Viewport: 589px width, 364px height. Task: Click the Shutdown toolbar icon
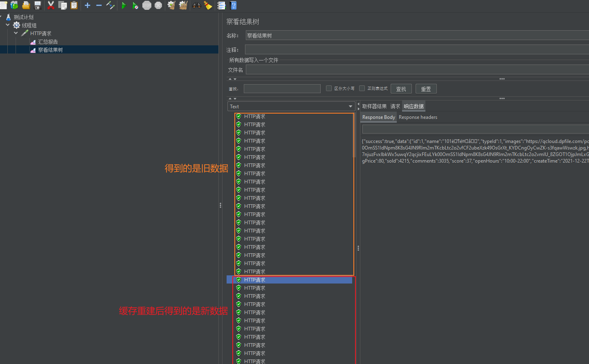pyautogui.click(x=158, y=5)
